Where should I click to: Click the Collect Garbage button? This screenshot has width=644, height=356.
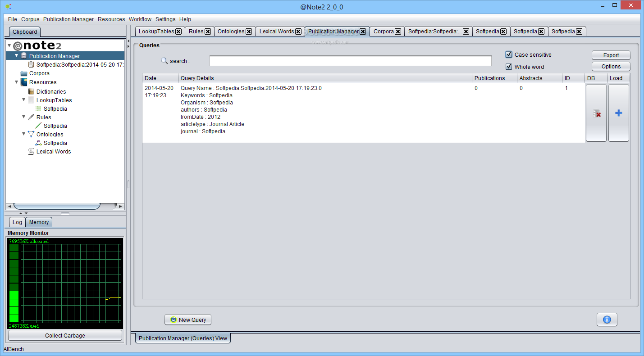65,335
